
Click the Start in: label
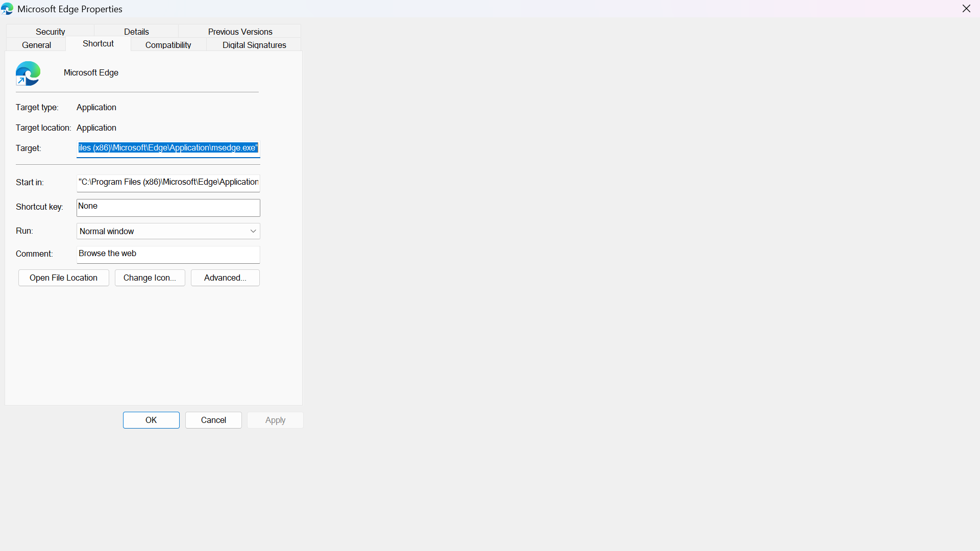pyautogui.click(x=30, y=183)
